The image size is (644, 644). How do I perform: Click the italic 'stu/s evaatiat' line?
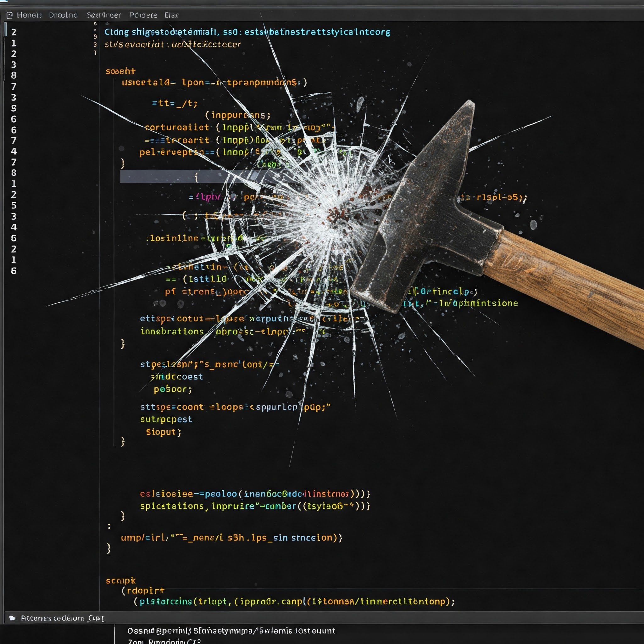(x=172, y=44)
